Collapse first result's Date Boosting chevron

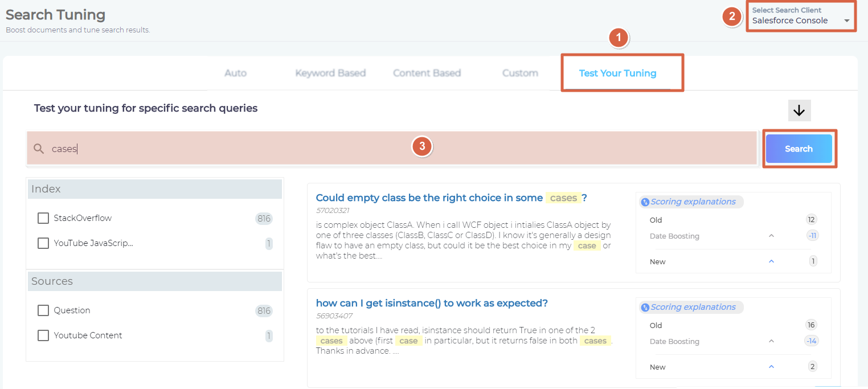(x=771, y=236)
